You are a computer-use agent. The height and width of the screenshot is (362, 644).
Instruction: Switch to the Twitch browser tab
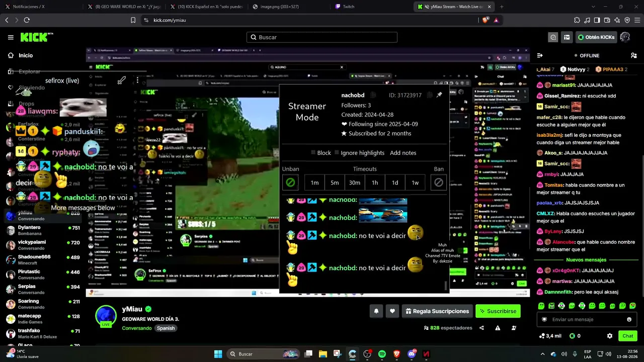click(372, 7)
